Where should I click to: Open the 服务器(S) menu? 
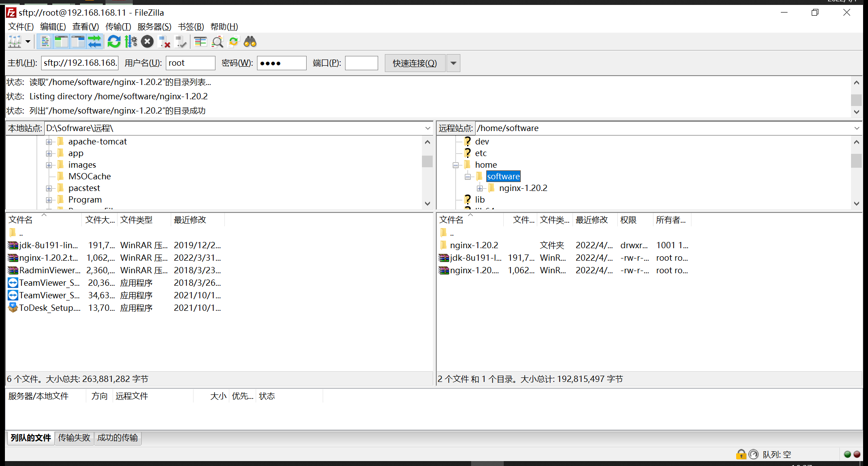pos(154,27)
